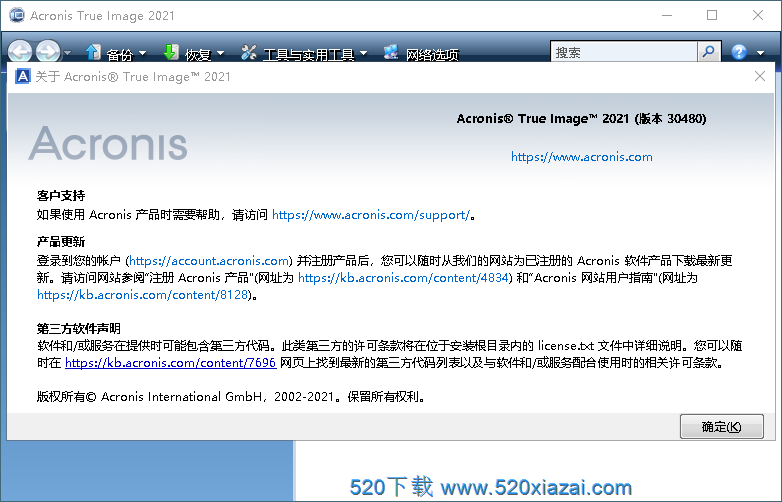Open the kb.acronis.com/content/7696 link

tap(170, 362)
